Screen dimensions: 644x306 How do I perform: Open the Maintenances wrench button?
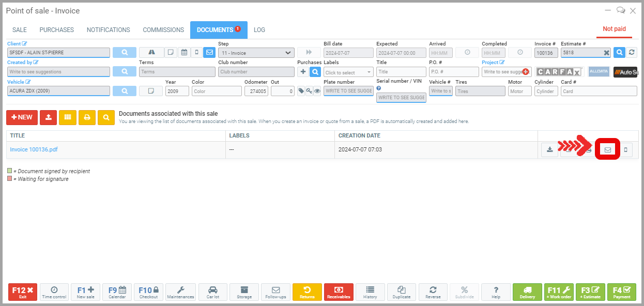(180, 292)
